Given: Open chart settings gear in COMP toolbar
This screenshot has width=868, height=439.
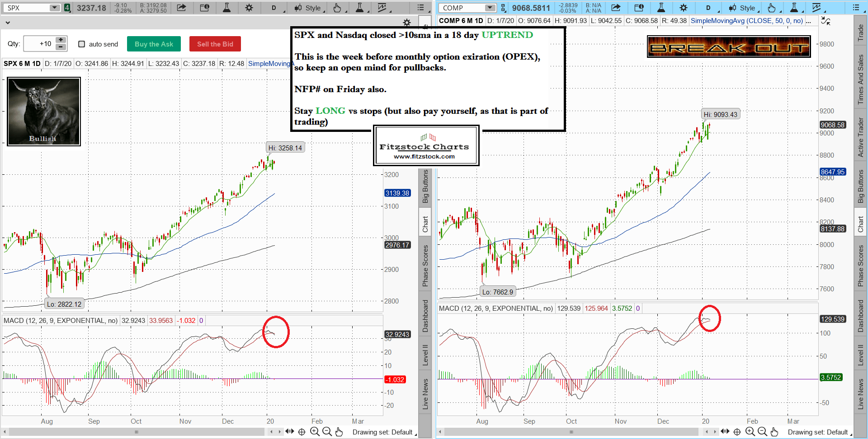Looking at the screenshot, I should click(x=684, y=8).
